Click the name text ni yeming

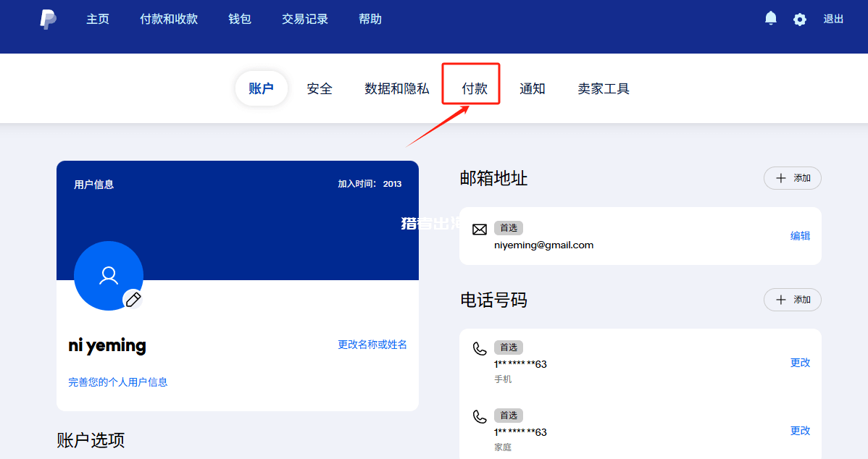coord(107,345)
